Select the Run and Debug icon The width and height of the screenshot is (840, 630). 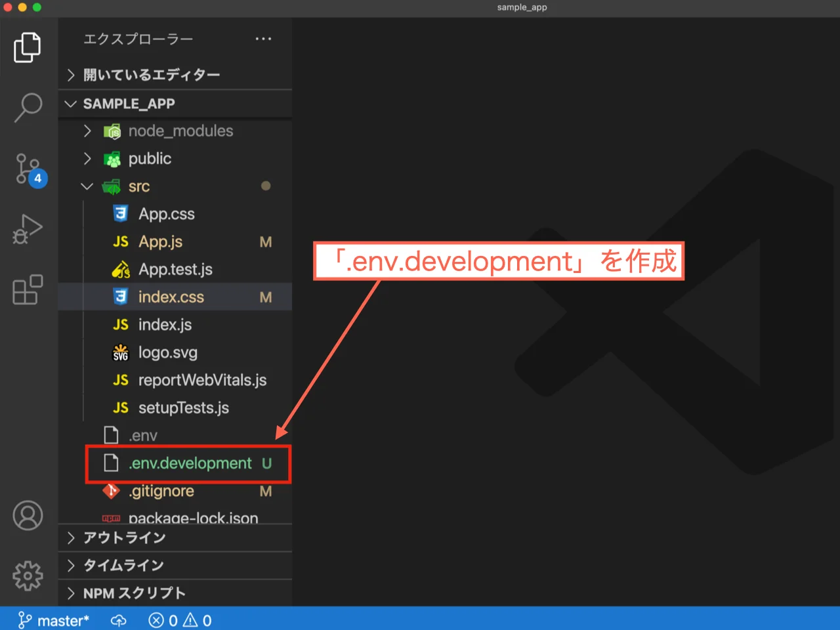(x=27, y=230)
